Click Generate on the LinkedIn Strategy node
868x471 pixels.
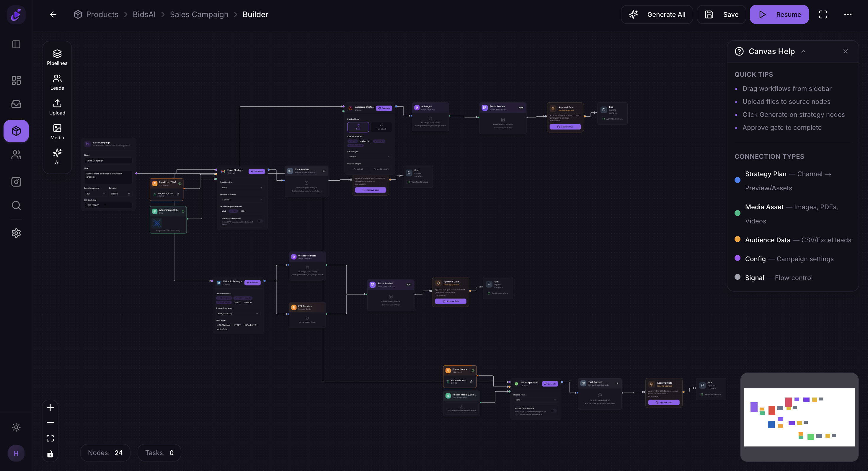[252, 283]
